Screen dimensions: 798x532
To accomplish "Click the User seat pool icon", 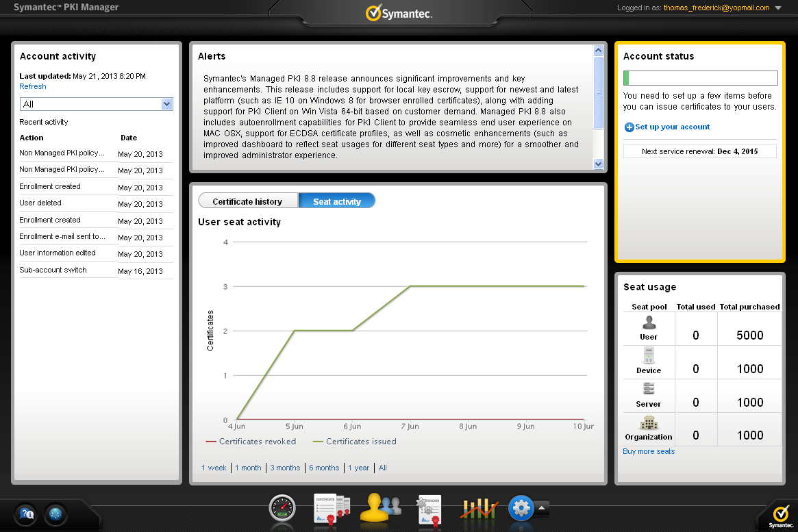I will pyautogui.click(x=649, y=322).
